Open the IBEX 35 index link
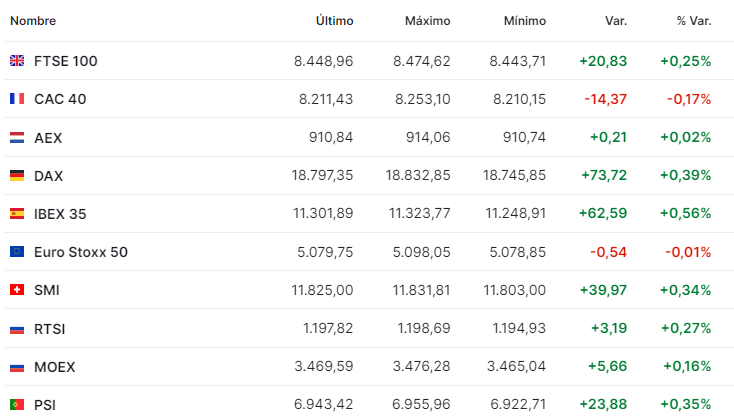 [x=60, y=214]
